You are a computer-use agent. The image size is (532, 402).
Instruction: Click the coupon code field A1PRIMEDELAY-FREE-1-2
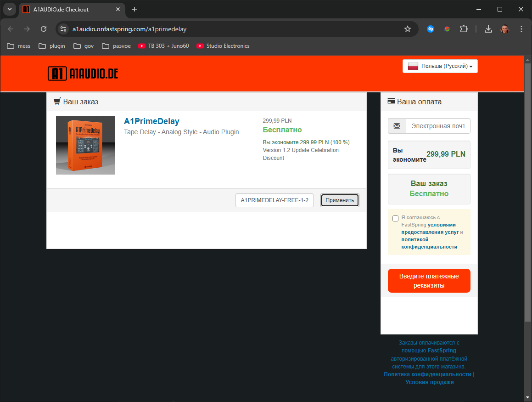274,200
